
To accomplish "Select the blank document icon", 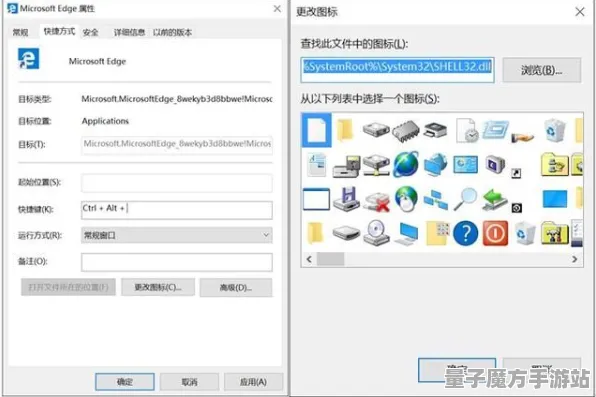I will pyautogui.click(x=317, y=130).
